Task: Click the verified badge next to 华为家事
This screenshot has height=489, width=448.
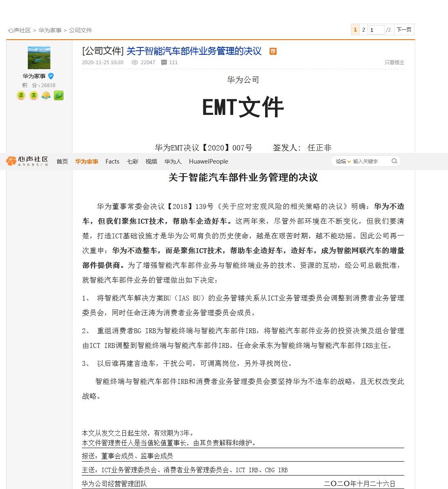Action: point(51,76)
